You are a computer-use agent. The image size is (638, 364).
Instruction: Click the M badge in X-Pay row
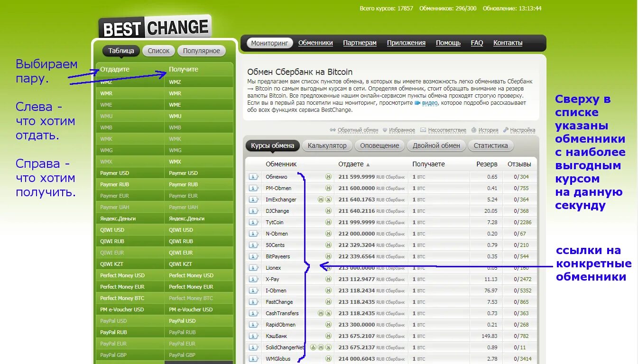click(328, 279)
